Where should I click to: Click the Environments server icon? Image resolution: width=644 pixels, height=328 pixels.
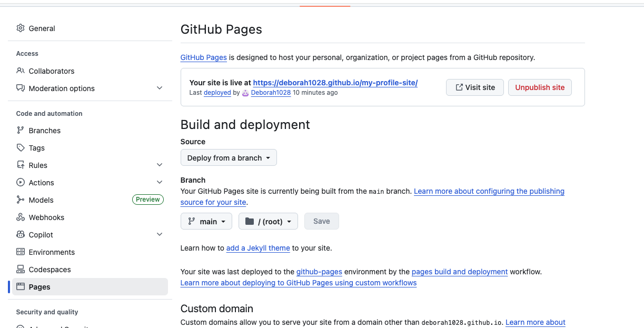[x=21, y=252]
